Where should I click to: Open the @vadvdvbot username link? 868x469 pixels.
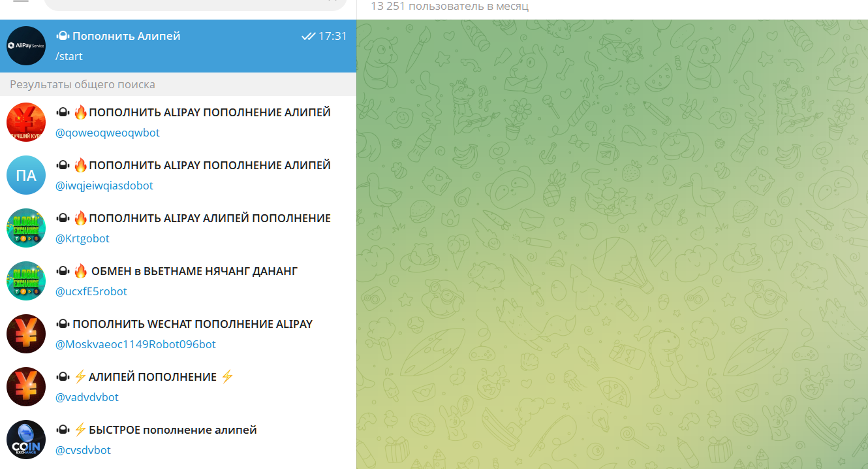87,397
